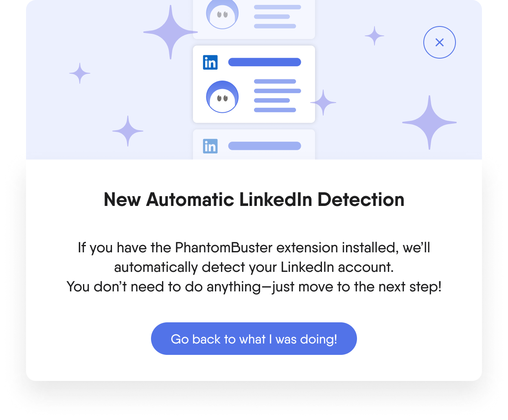
Task: Click the small sparkle at far left
Action: pyautogui.click(x=80, y=73)
